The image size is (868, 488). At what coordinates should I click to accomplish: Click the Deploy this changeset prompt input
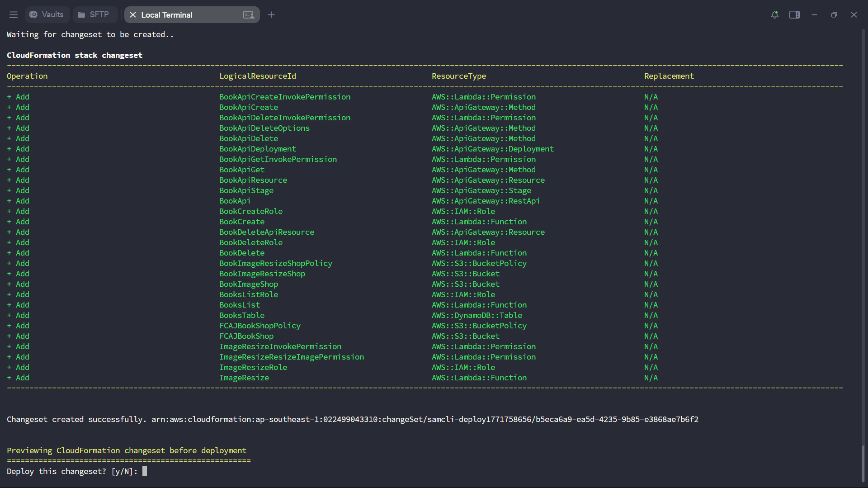[x=145, y=471]
